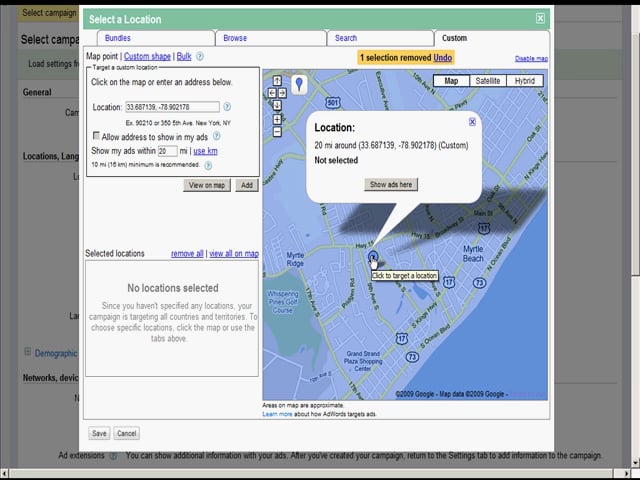Pan the map left with the arrow
Viewport: 640px width, 480px height.
pos(270,93)
